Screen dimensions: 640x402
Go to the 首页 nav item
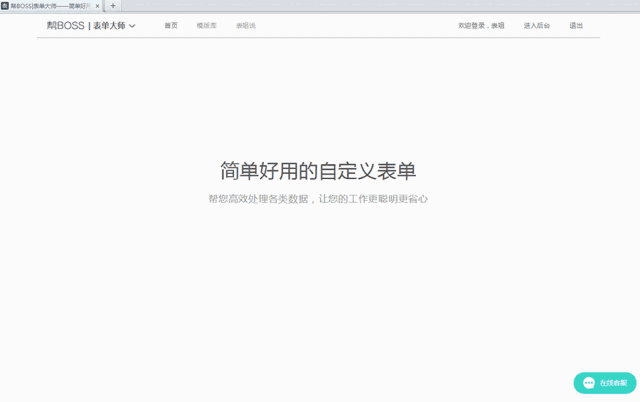point(171,25)
